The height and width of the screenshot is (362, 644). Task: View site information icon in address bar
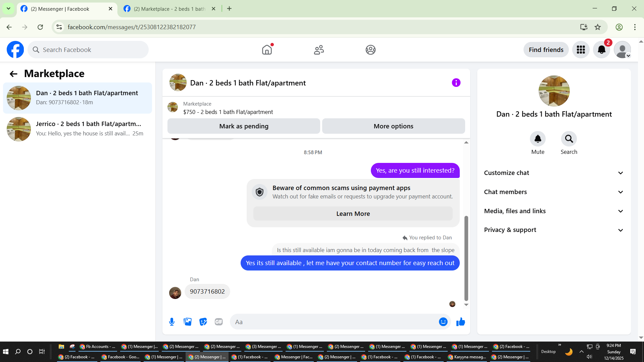pos(59,27)
